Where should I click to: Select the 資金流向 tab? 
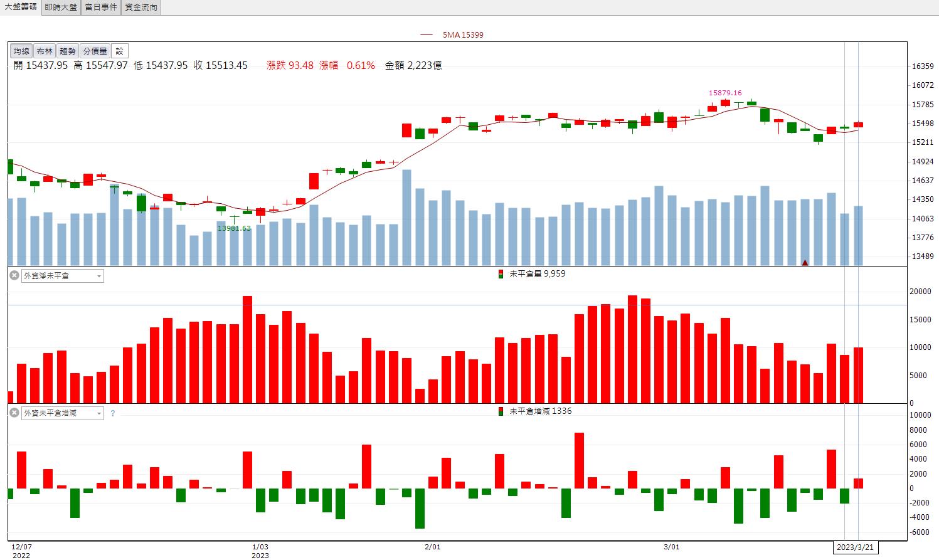(141, 8)
